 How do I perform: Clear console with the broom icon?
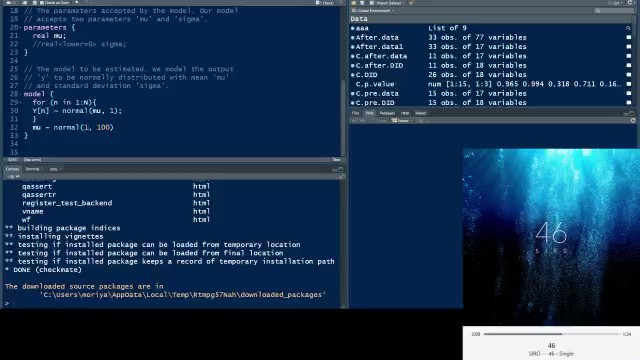click(342, 177)
